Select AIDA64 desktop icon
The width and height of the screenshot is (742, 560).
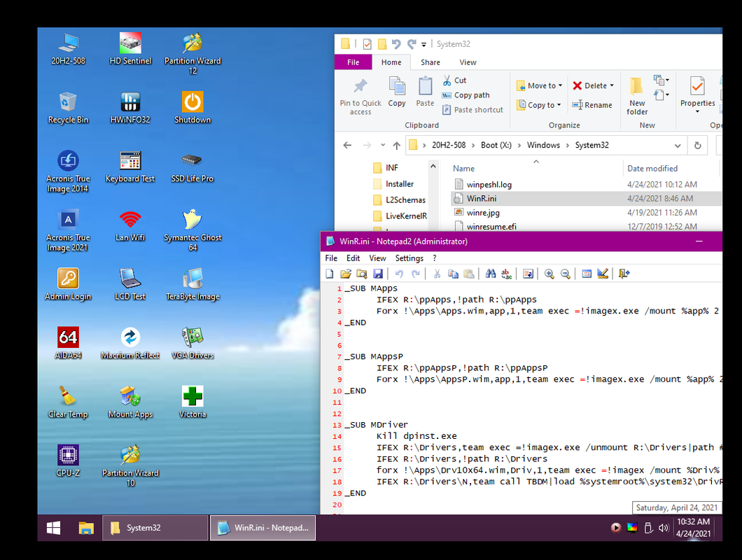68,343
